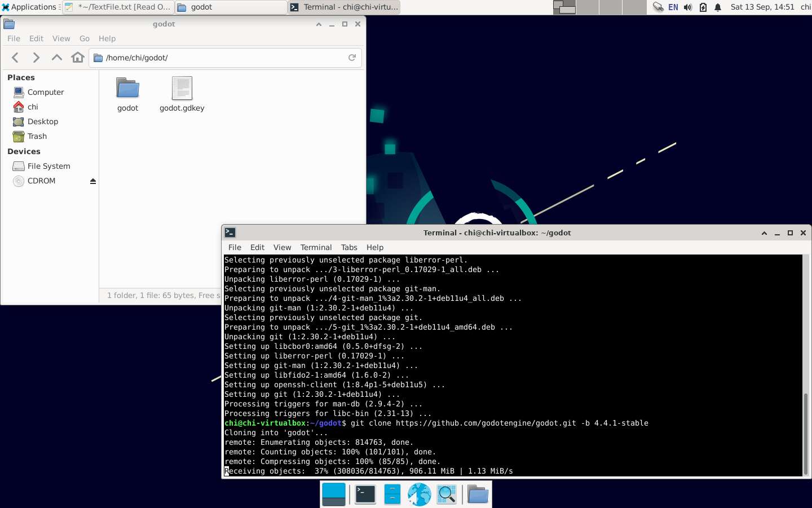This screenshot has height=508, width=812.
Task: Click the terminal window's scrollbar
Action: click(806, 432)
